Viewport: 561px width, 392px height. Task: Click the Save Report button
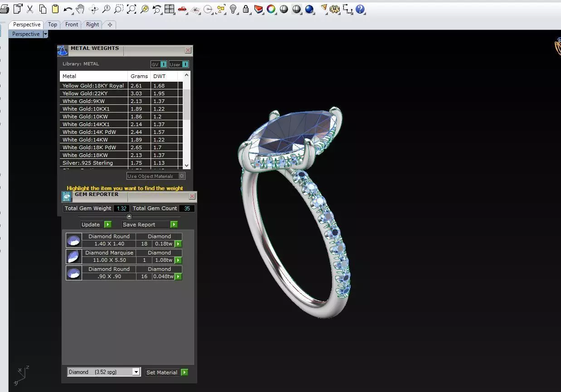click(150, 224)
